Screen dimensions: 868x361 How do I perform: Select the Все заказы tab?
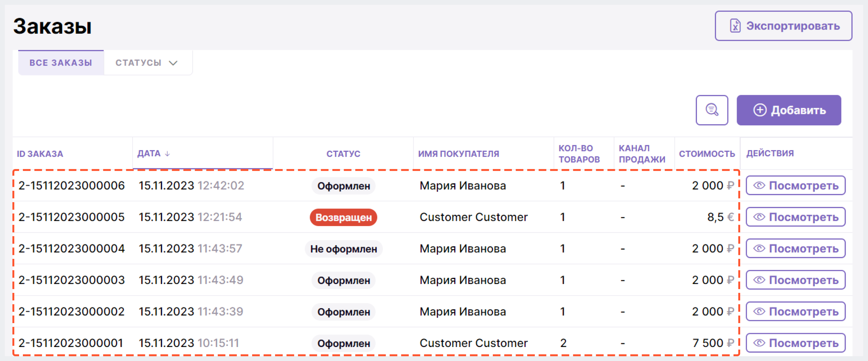click(61, 63)
